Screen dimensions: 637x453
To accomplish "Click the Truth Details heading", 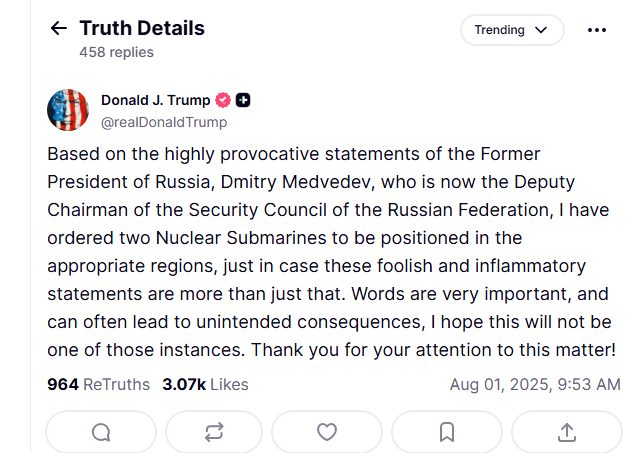I will (142, 28).
